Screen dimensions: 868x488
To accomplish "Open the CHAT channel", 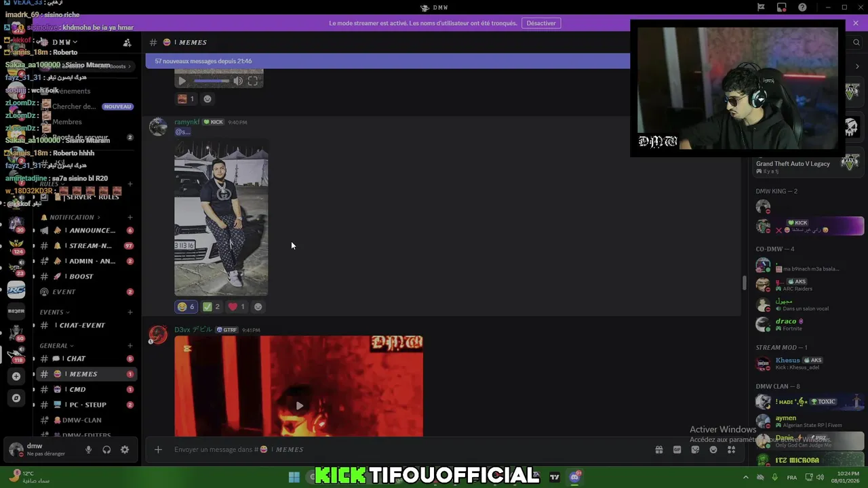I will click(86, 359).
